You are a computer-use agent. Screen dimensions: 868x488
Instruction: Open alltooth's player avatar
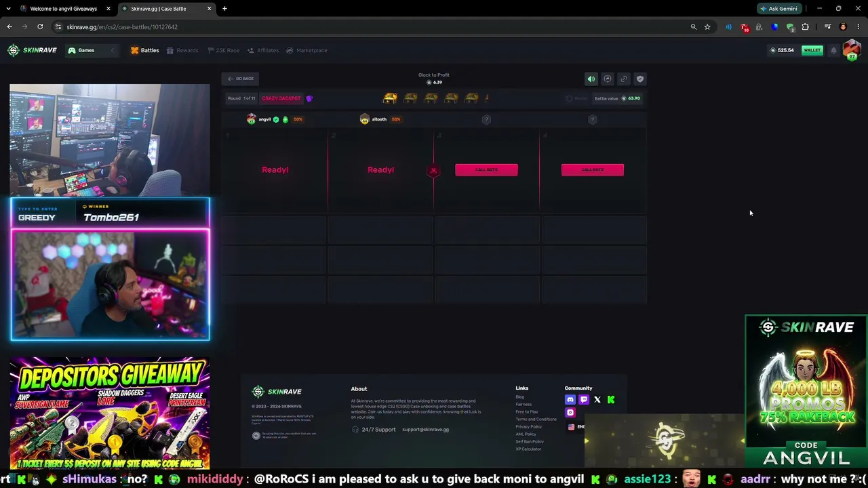pyautogui.click(x=364, y=119)
